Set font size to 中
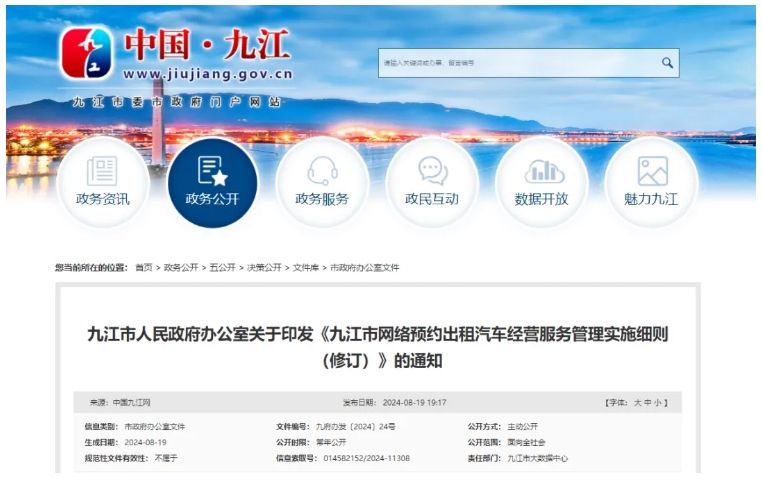 pyautogui.click(x=648, y=403)
